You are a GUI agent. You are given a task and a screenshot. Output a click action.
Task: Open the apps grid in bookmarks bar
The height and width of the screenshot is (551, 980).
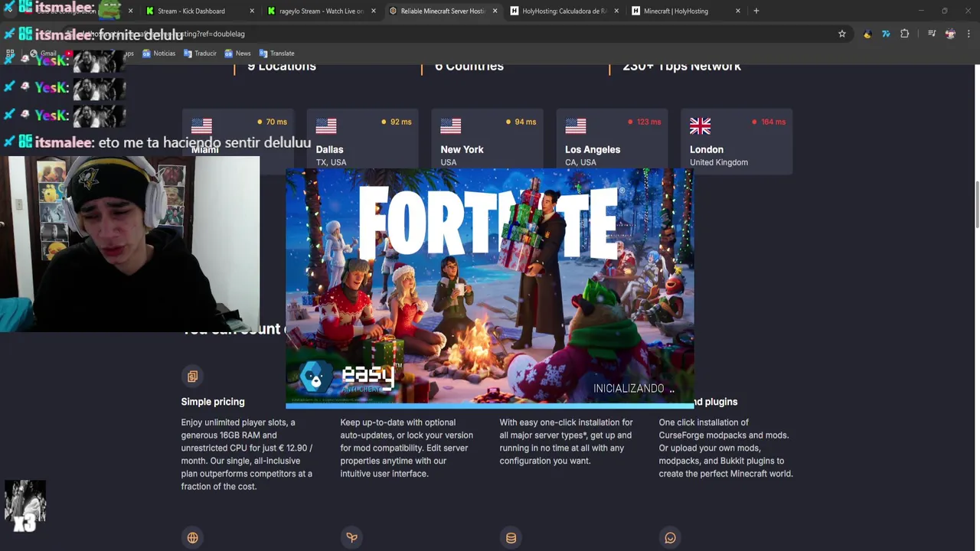pyautogui.click(x=10, y=54)
